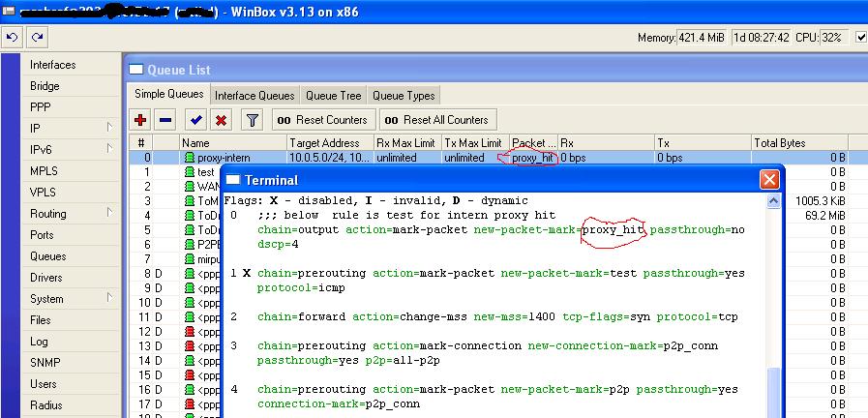This screenshot has height=418, width=868.
Task: Open VPLS menu item
Action: pos(43,193)
